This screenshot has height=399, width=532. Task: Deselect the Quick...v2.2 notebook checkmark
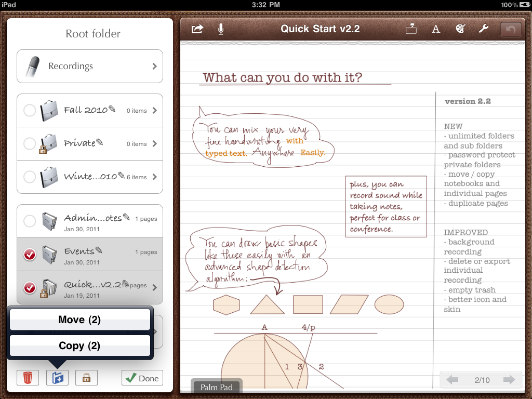pyautogui.click(x=30, y=288)
